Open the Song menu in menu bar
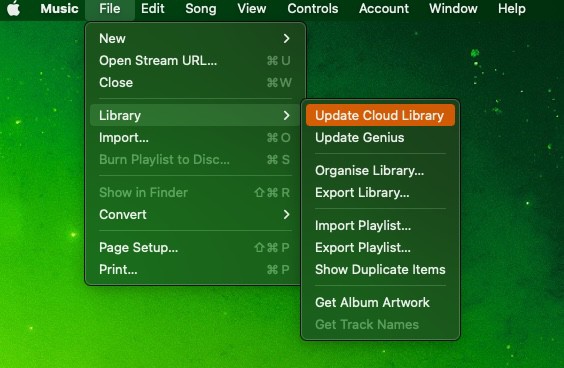 point(201,8)
